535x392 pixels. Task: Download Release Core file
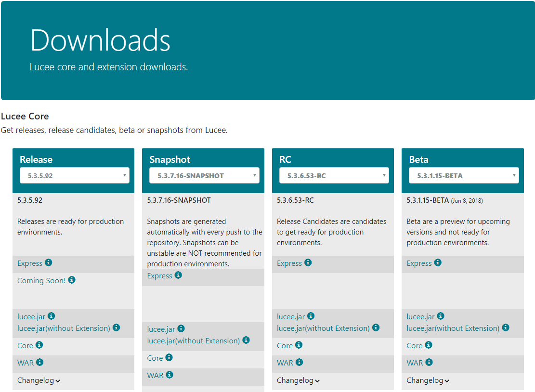point(25,346)
